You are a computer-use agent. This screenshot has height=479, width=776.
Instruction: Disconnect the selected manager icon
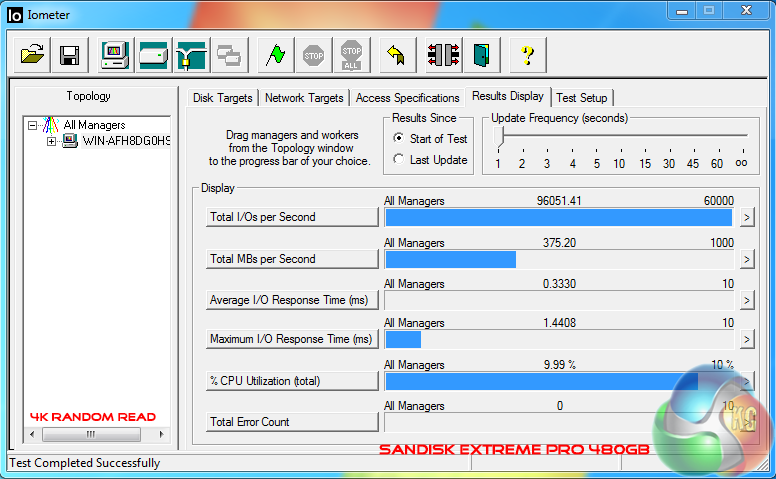444,55
